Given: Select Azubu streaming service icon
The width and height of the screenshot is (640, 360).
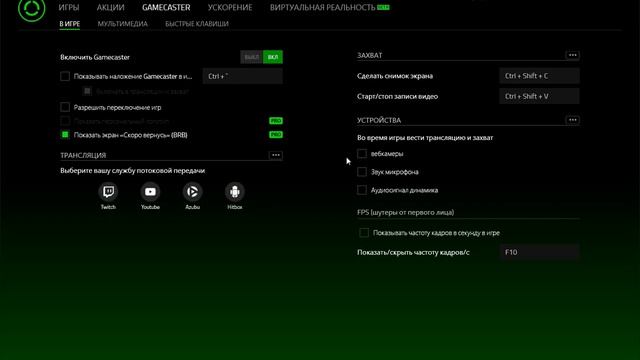Looking at the screenshot, I should (193, 191).
